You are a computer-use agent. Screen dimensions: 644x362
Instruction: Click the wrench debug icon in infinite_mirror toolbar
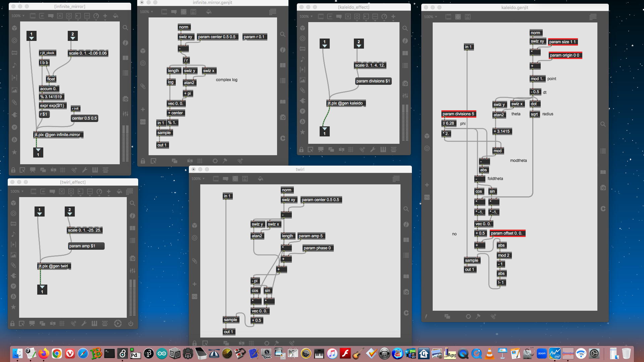85,170
